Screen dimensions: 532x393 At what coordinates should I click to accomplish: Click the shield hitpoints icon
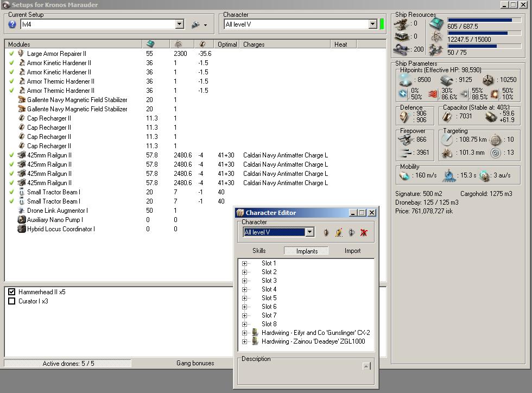point(405,80)
